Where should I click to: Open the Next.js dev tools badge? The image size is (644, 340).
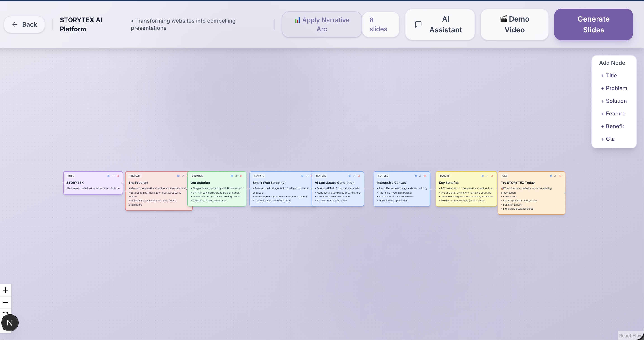coord(10,323)
